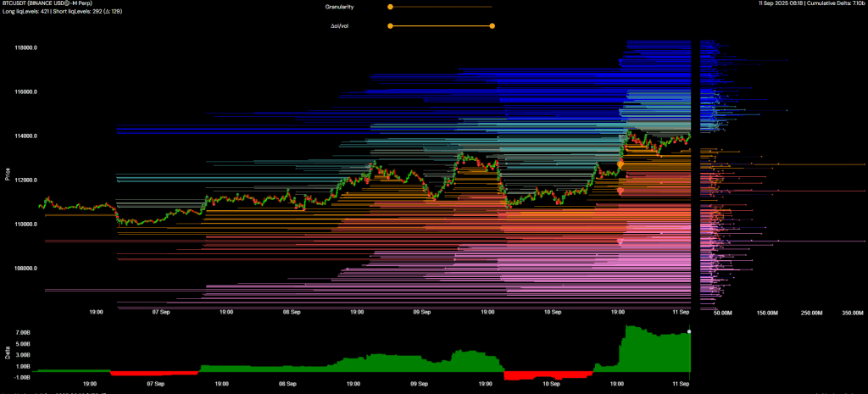Click the vertical Price axis title
The image size is (868, 394).
point(7,175)
